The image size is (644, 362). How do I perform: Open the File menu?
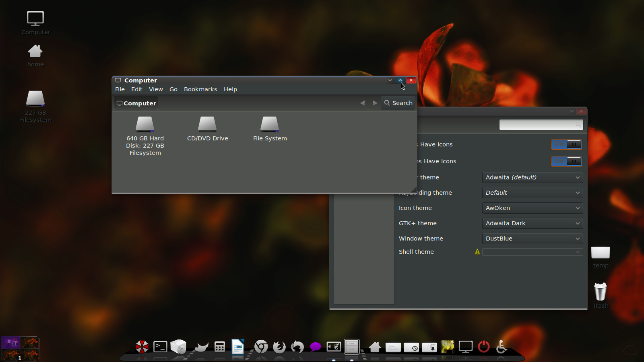tap(120, 89)
